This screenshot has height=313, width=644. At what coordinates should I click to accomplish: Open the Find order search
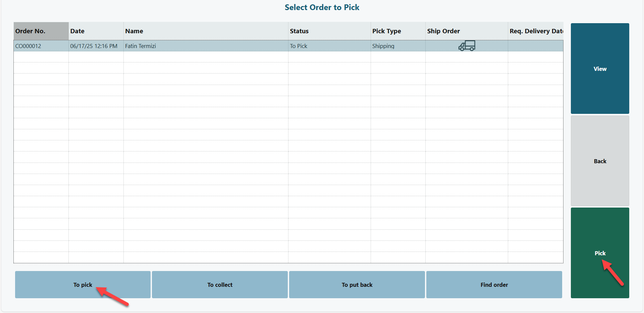494,284
